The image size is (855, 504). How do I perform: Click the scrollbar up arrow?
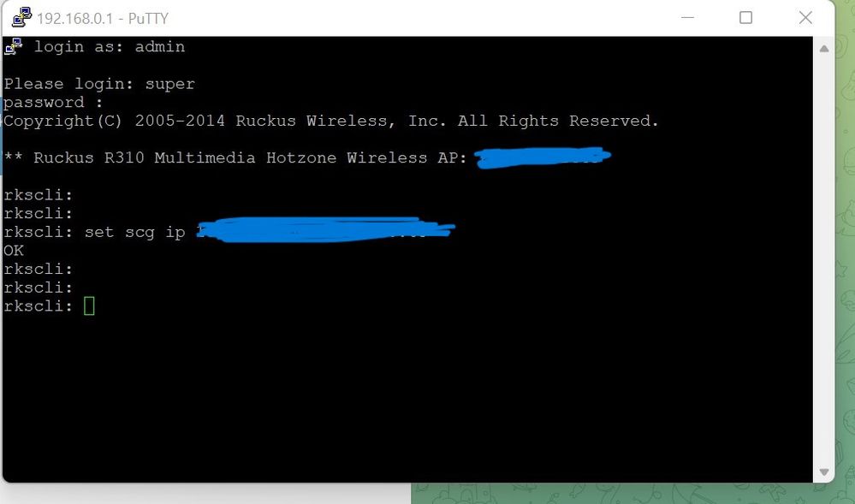point(824,49)
